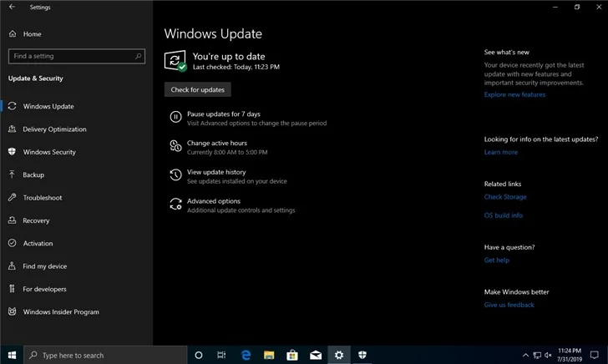
Task: Click the network tray icon
Action: (537, 355)
